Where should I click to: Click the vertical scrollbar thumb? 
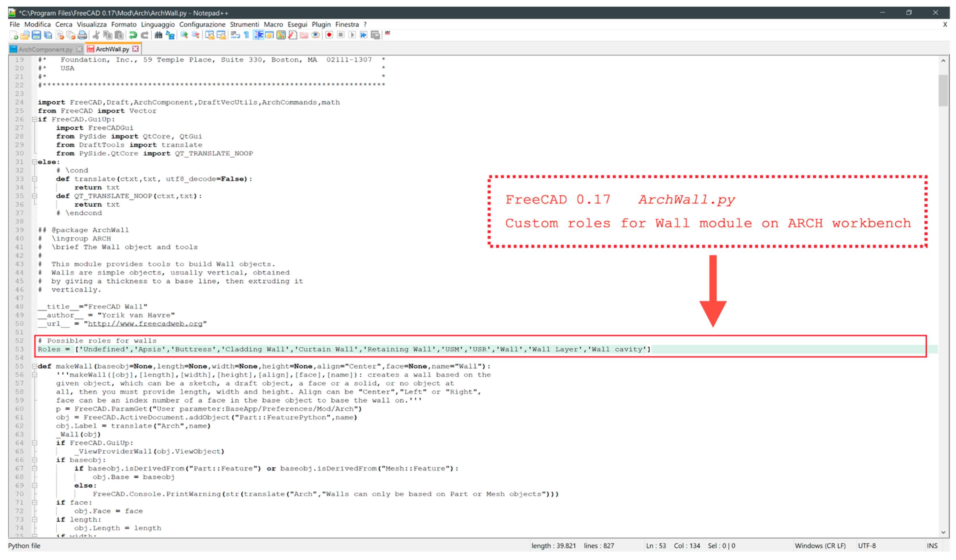click(943, 91)
